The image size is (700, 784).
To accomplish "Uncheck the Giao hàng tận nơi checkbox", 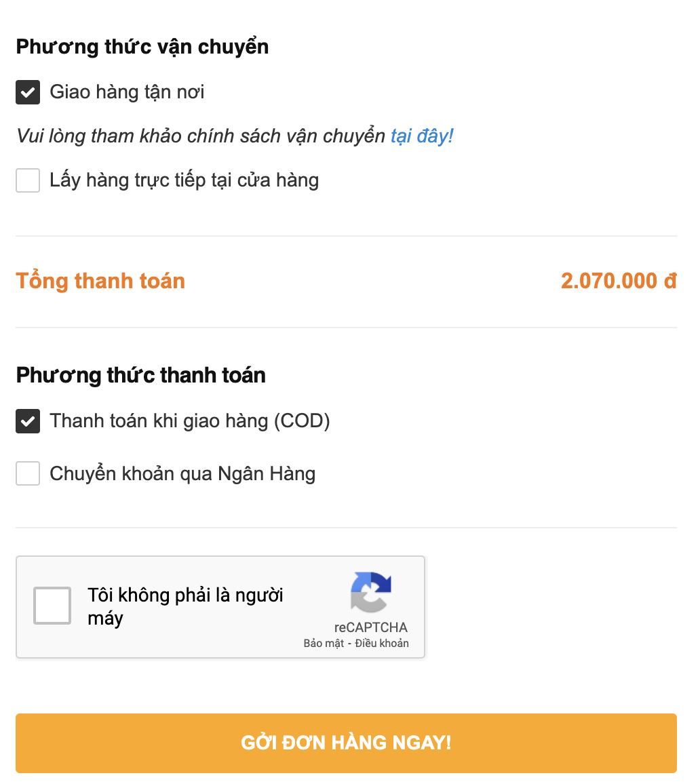I will coord(28,92).
